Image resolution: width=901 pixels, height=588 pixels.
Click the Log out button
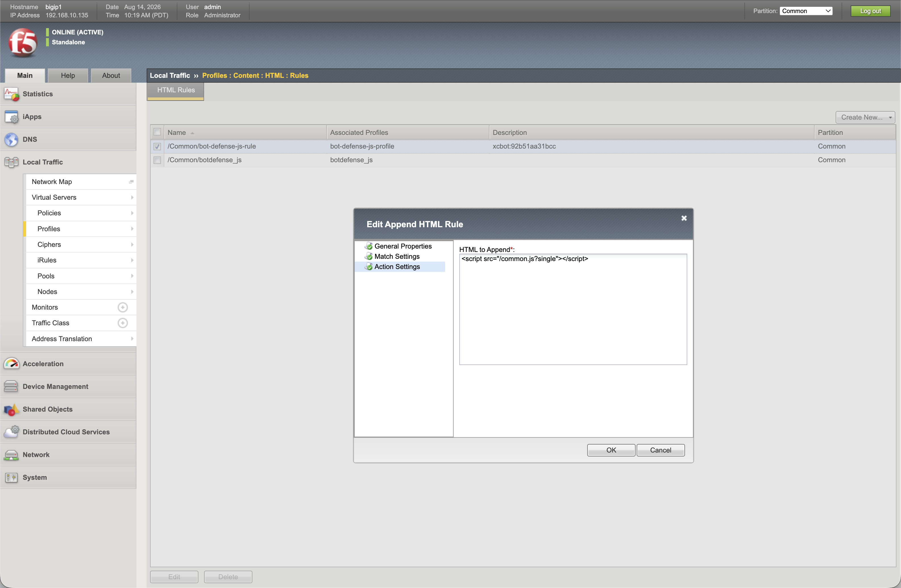(870, 11)
